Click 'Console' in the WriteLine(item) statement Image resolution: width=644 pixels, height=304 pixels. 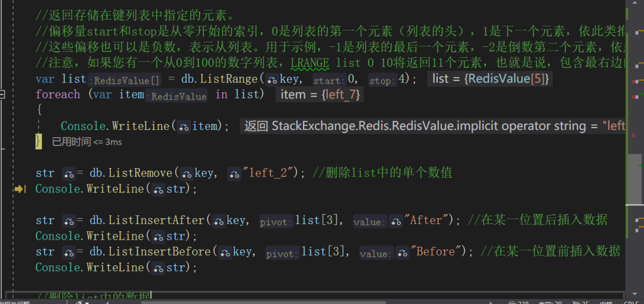[x=83, y=126]
